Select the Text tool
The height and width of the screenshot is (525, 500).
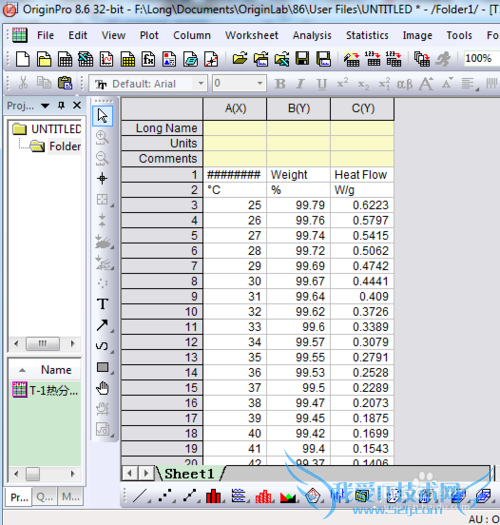pyautogui.click(x=102, y=304)
